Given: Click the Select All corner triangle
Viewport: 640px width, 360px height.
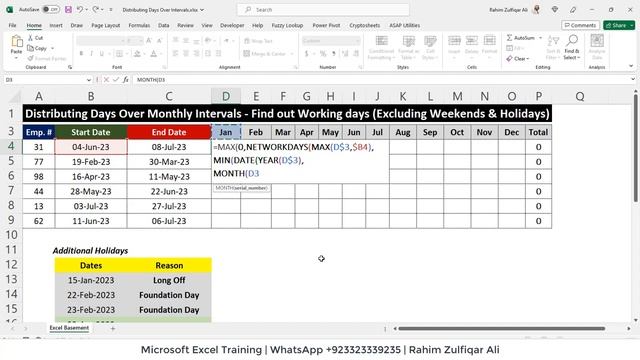Looking at the screenshot, I should 16,96.
